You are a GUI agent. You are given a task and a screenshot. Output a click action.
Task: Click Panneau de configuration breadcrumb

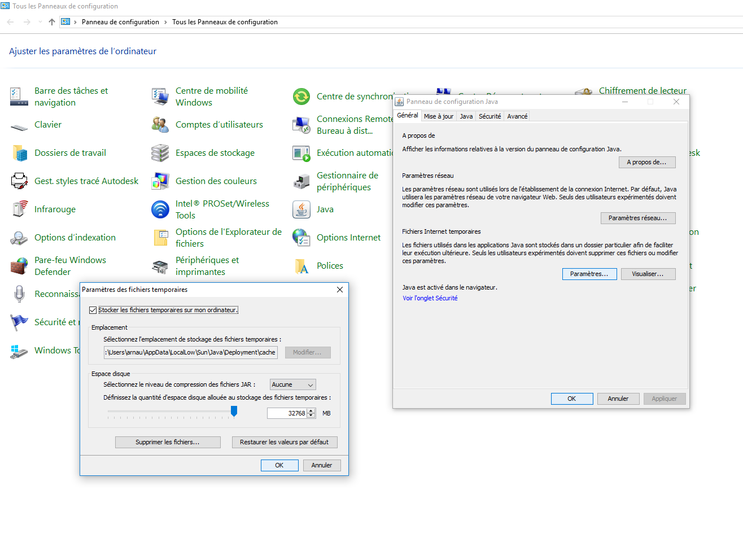(x=120, y=22)
